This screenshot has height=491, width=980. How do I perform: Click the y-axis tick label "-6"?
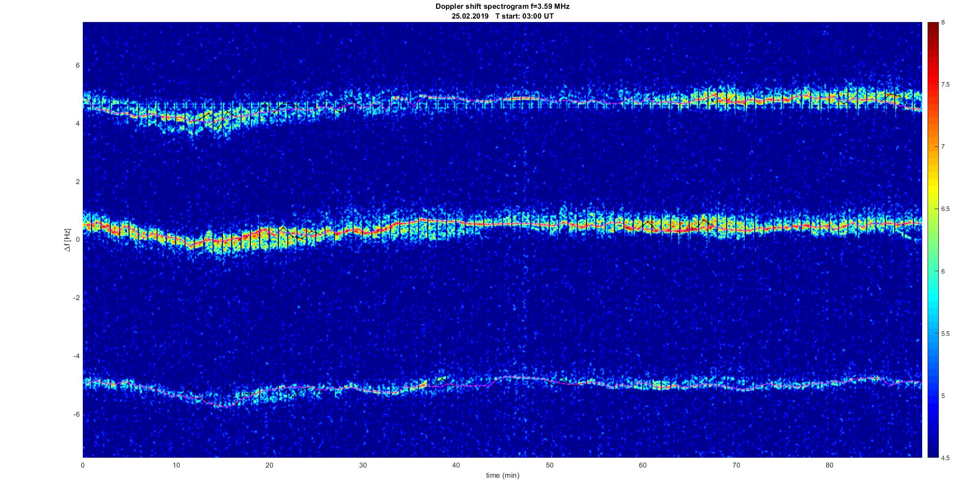click(x=76, y=414)
